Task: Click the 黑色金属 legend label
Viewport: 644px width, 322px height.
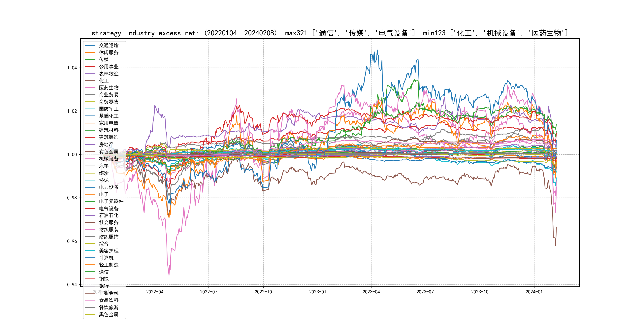Action: point(109,314)
